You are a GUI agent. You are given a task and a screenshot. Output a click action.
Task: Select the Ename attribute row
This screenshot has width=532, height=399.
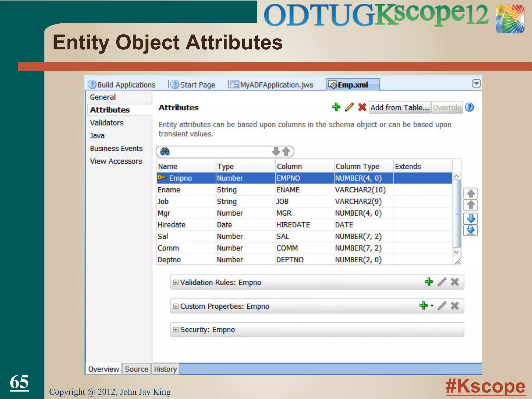(304, 190)
